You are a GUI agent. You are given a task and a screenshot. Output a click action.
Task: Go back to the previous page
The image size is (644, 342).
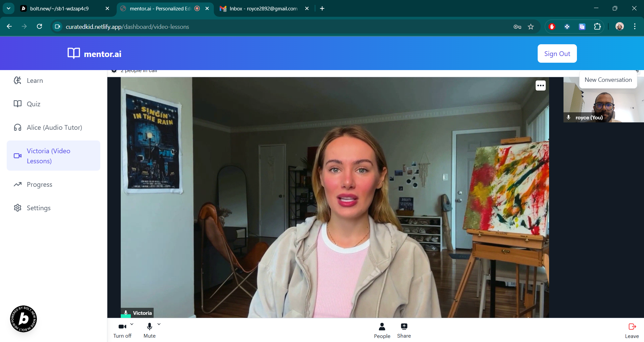click(x=9, y=26)
